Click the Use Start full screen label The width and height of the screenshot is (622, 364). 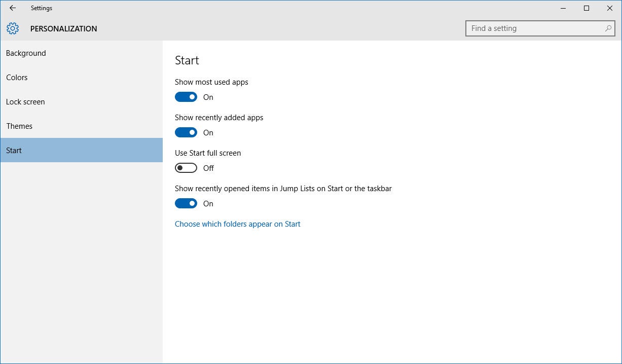[x=208, y=153]
